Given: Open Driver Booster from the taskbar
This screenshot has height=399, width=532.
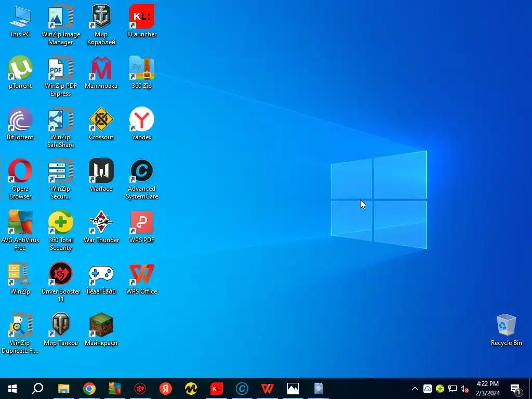Looking at the screenshot, I should point(140,389).
